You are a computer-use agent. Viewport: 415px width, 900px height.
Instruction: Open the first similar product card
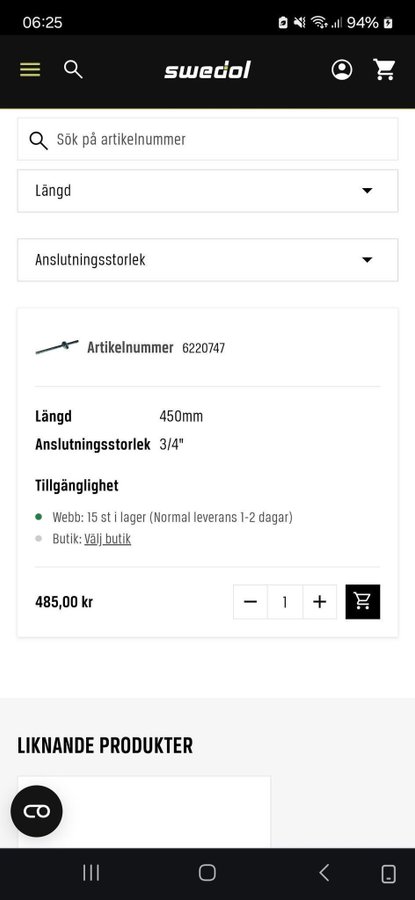143,811
